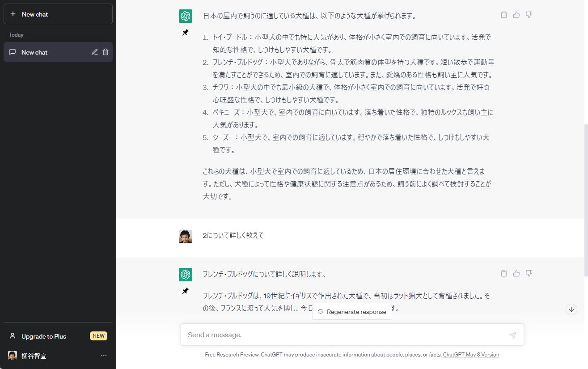Send message with the paper plane icon
This screenshot has width=588, height=369.
512,334
